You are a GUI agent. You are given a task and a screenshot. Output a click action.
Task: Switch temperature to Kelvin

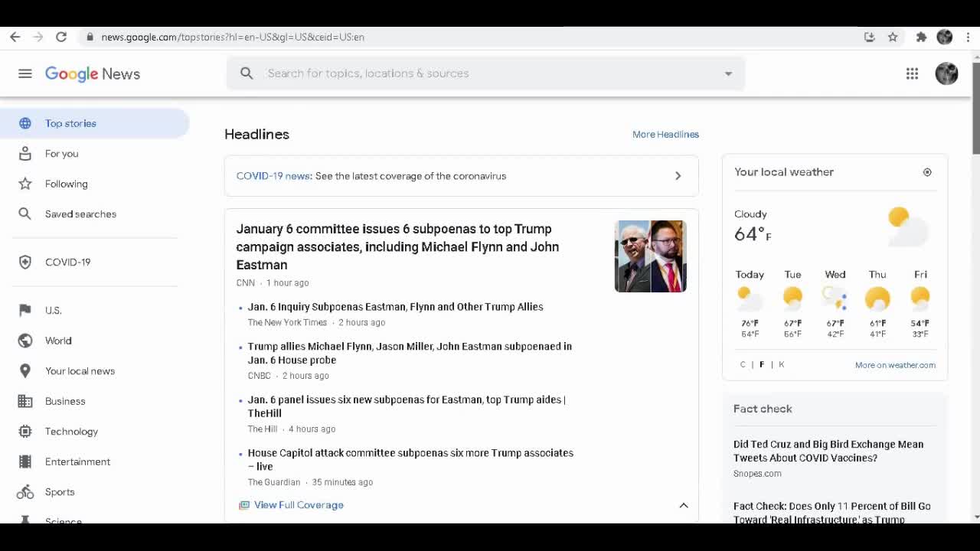pos(782,364)
